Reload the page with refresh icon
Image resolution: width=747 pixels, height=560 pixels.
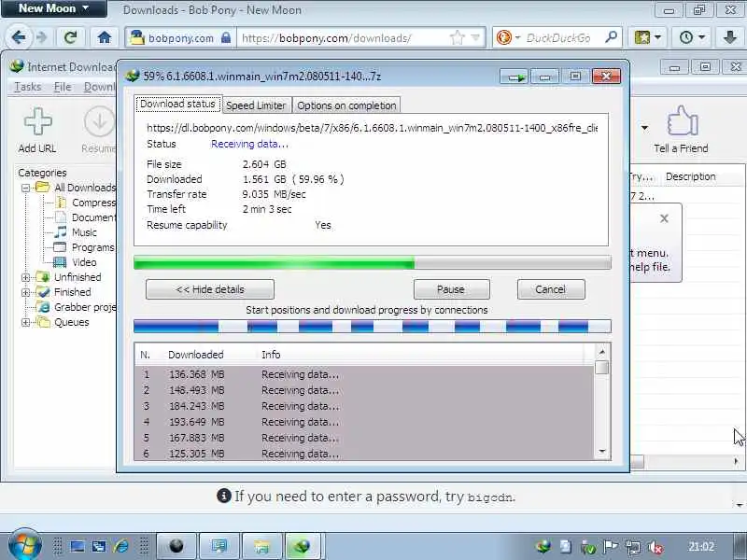pyautogui.click(x=70, y=37)
